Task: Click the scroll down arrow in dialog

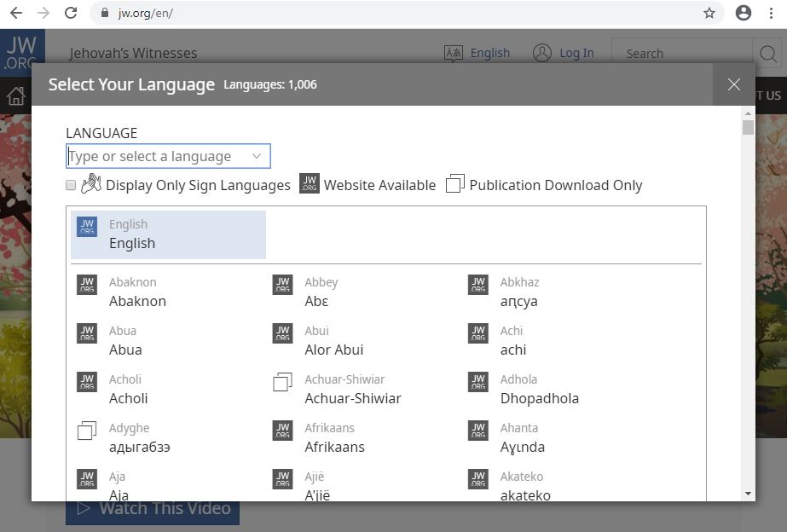Action: click(748, 494)
